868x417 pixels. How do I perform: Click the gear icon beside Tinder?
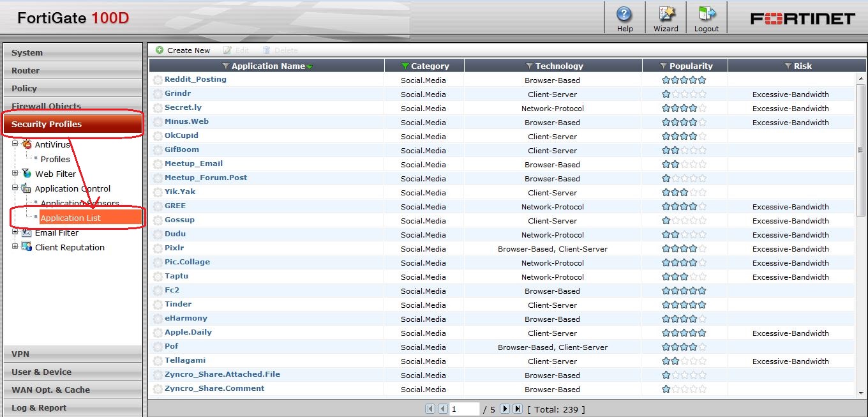click(158, 305)
